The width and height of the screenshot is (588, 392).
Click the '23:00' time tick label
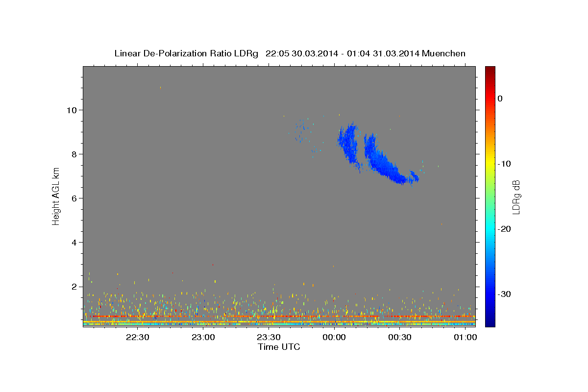coord(203,337)
